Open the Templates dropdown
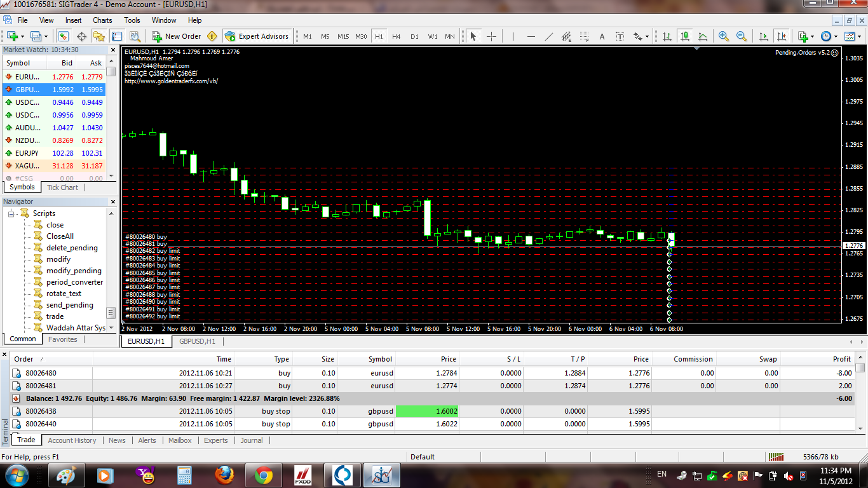Viewport: 868px width, 488px height. [x=851, y=36]
